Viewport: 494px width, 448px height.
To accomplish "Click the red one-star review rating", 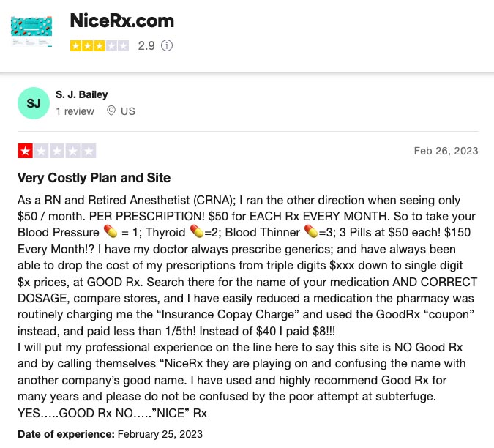I will [56, 152].
